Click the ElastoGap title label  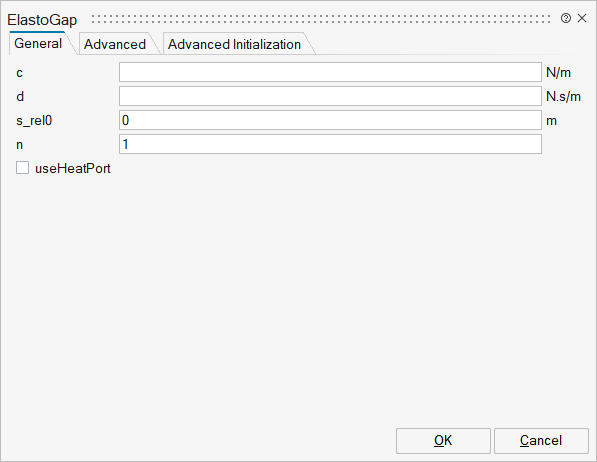tap(42, 20)
